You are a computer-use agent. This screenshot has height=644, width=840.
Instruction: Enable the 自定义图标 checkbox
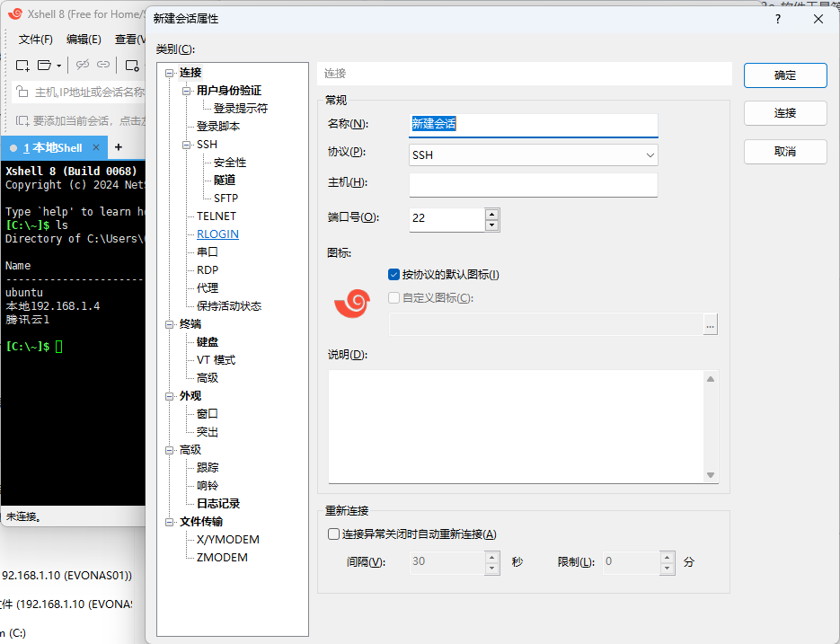[393, 297]
